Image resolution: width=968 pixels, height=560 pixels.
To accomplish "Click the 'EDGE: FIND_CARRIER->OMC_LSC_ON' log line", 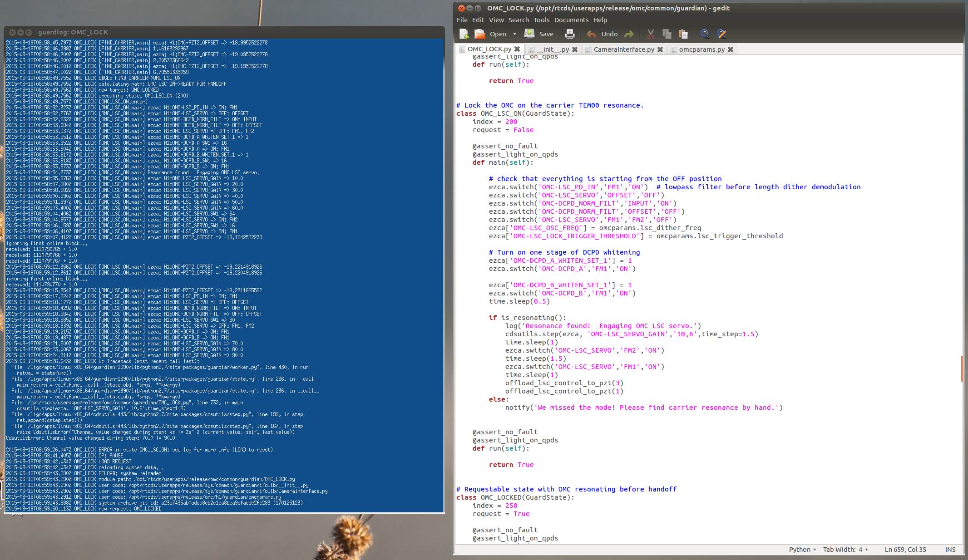I will 93,78.
